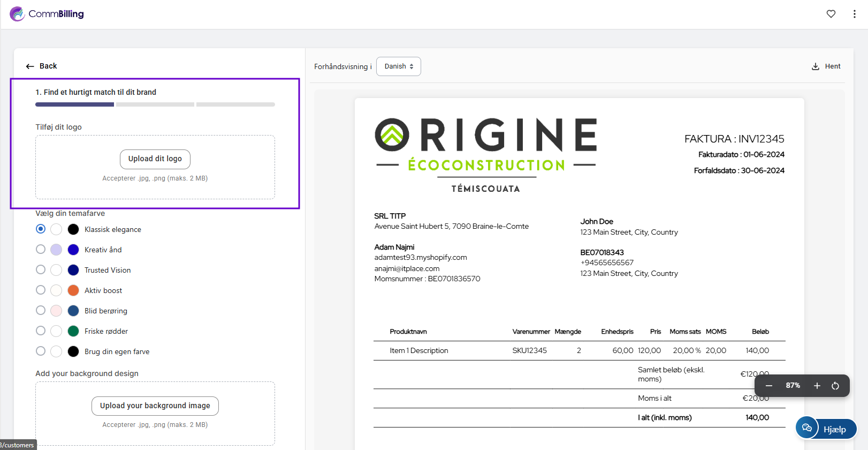The image size is (868, 450).
Task: Select the Trusted Vision radio button
Action: coord(41,270)
